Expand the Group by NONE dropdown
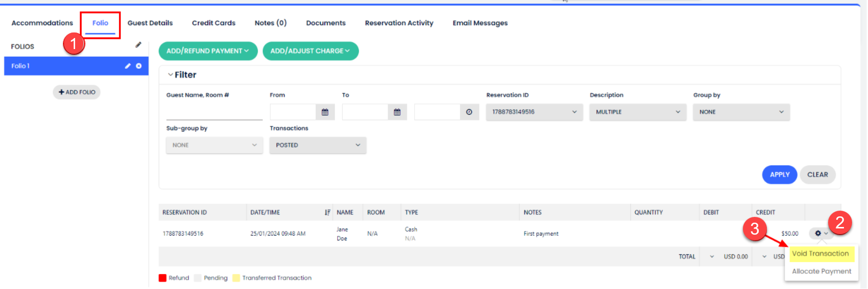The height and width of the screenshot is (289, 868). coord(741,112)
